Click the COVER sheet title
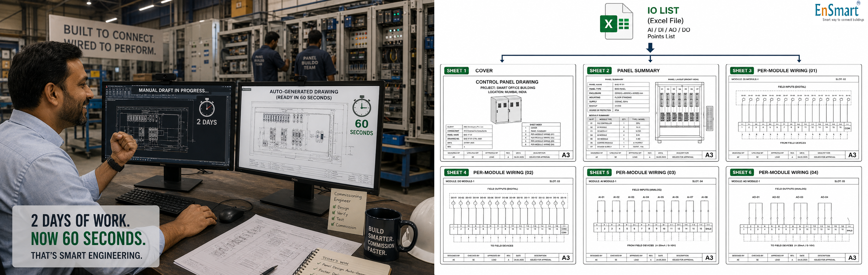868x275 pixels. 484,71
